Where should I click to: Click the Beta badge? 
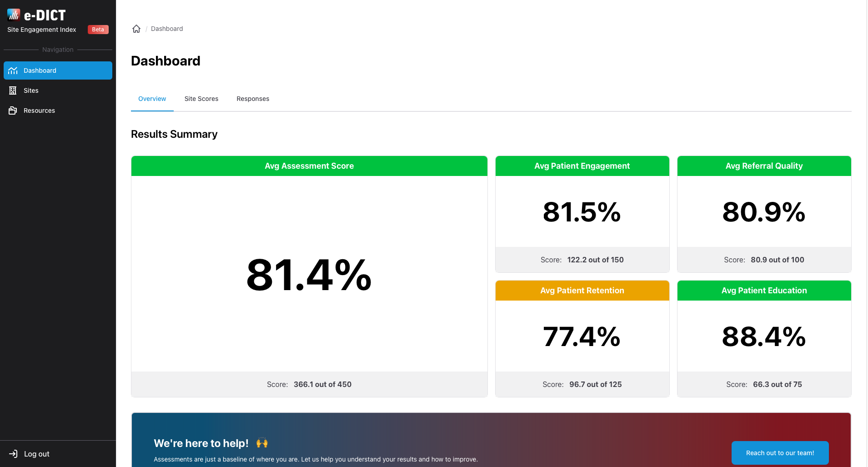(x=98, y=30)
